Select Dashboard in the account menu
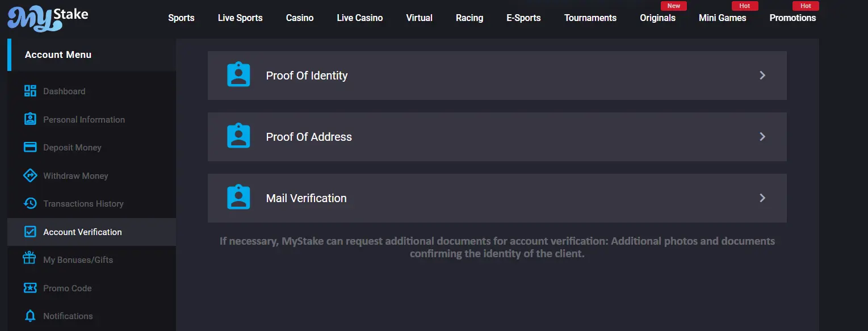The image size is (868, 331). [91, 91]
